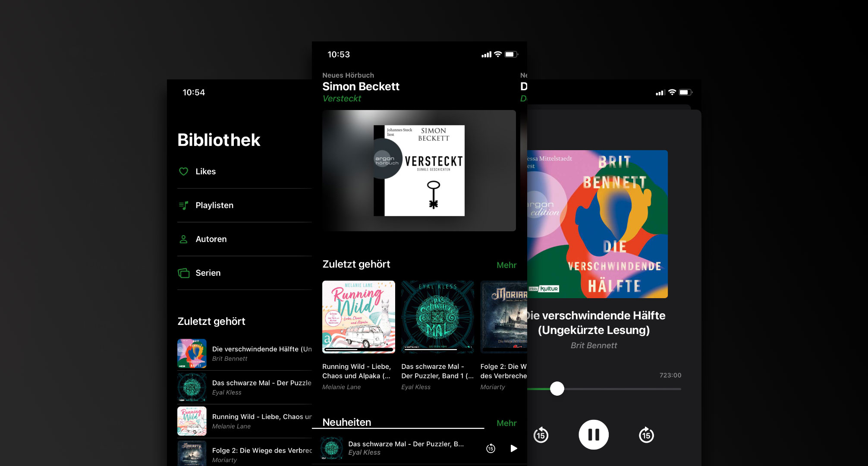868x466 pixels.
Task: Select the Serien menu label
Action: pyautogui.click(x=208, y=273)
